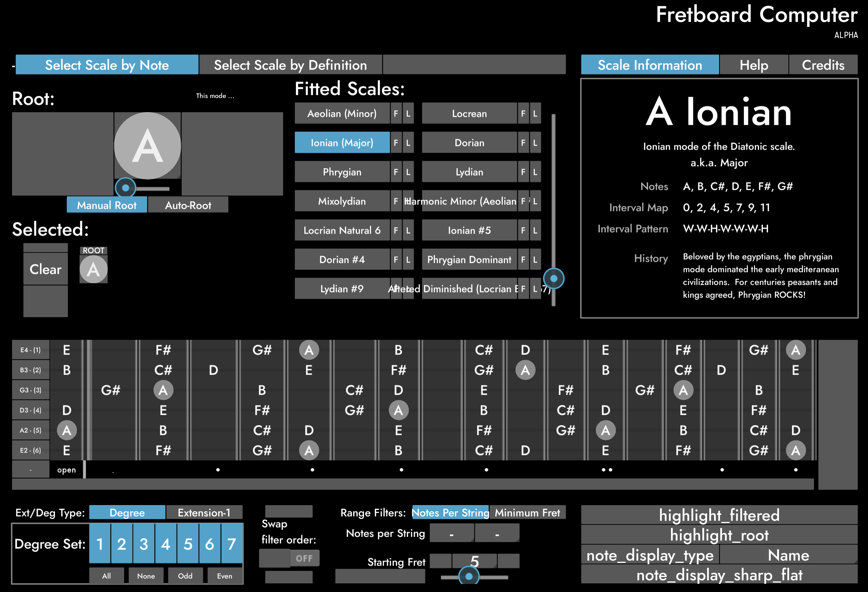
Task: Click the A note in the Selected ROOT box
Action: coord(93,270)
